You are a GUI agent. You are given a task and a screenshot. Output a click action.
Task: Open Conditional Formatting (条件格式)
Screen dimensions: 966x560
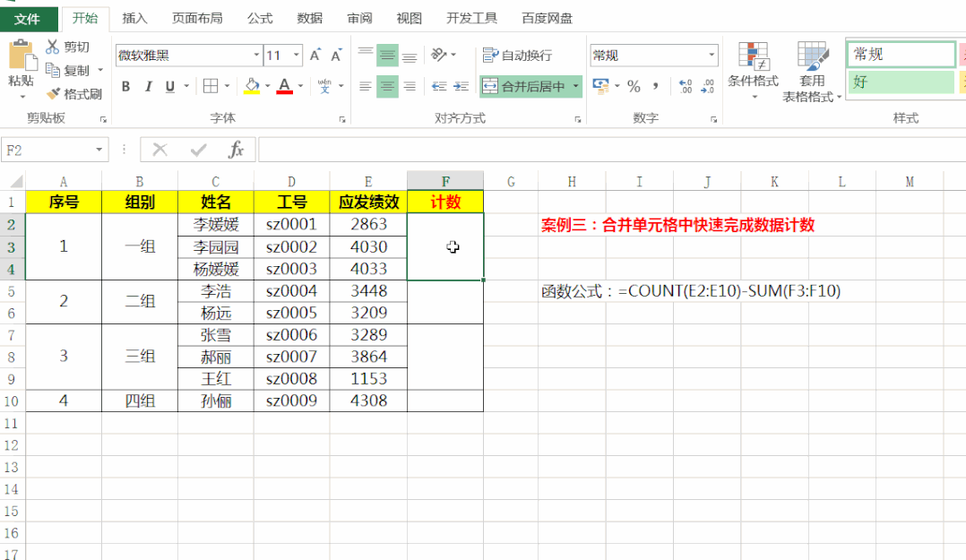tap(753, 70)
